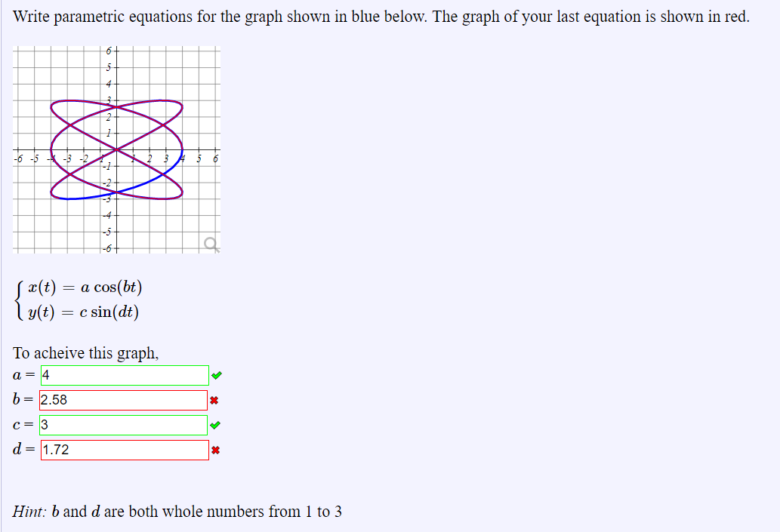The width and height of the screenshot is (780, 532).
Task: Select the a input field containing 4
Action: point(125,374)
